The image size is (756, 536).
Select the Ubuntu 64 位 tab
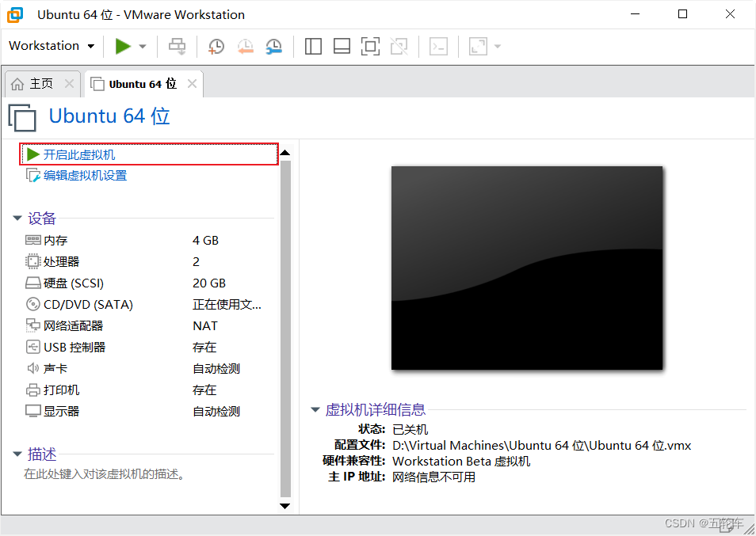[x=143, y=82]
